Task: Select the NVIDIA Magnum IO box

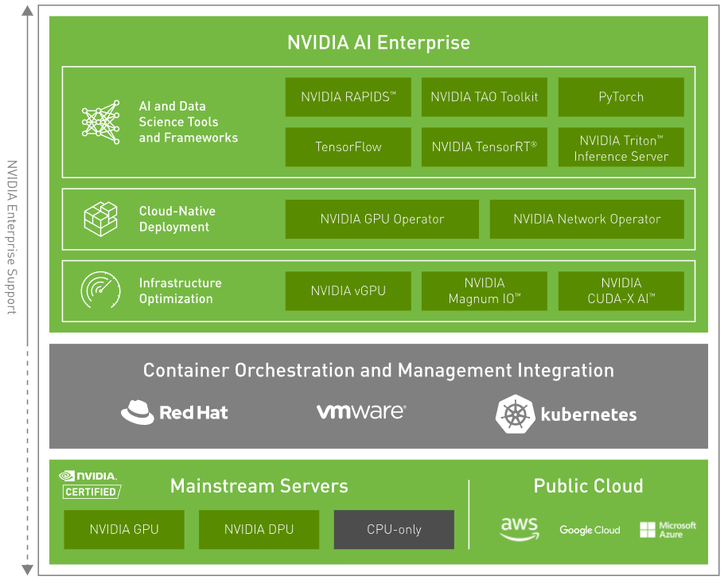Action: pos(485,291)
